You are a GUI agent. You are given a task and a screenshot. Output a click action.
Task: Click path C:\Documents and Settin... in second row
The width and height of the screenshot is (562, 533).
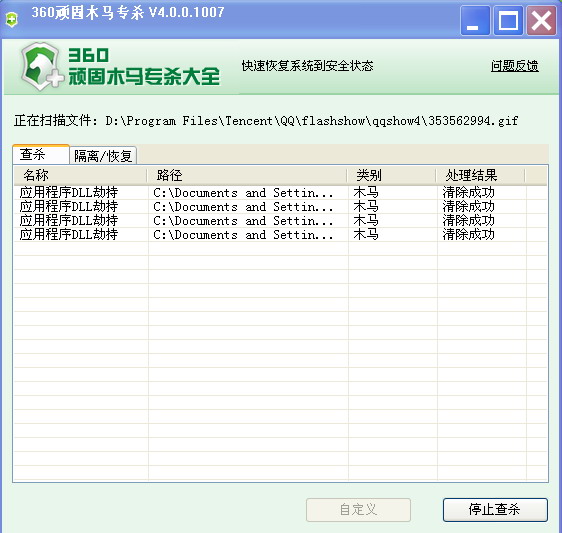pos(243,207)
